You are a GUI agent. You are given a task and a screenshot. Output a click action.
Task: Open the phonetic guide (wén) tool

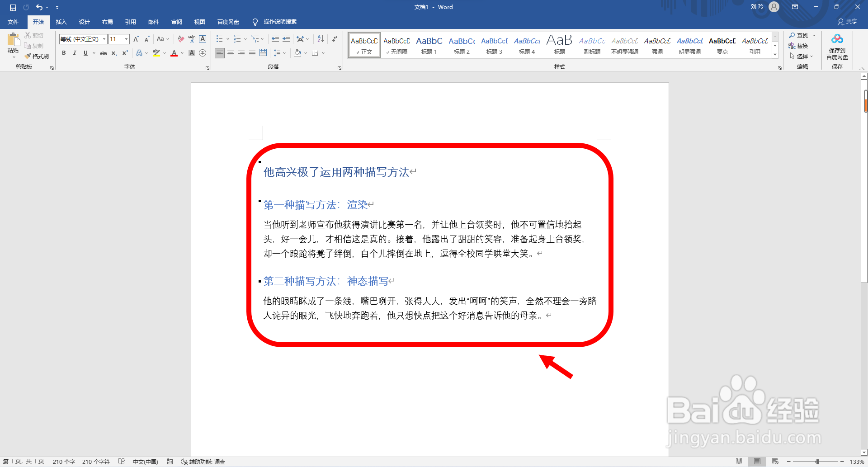tap(192, 39)
